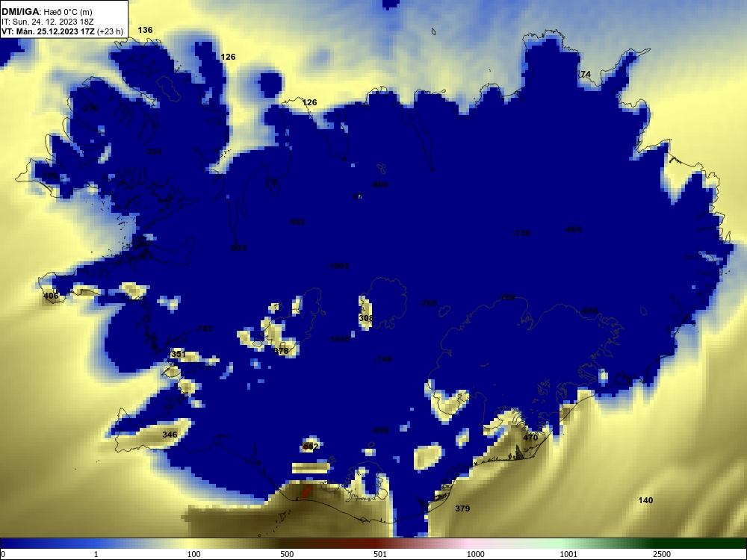Click the map value -746
This screenshot has width=747, height=560.
[383, 360]
